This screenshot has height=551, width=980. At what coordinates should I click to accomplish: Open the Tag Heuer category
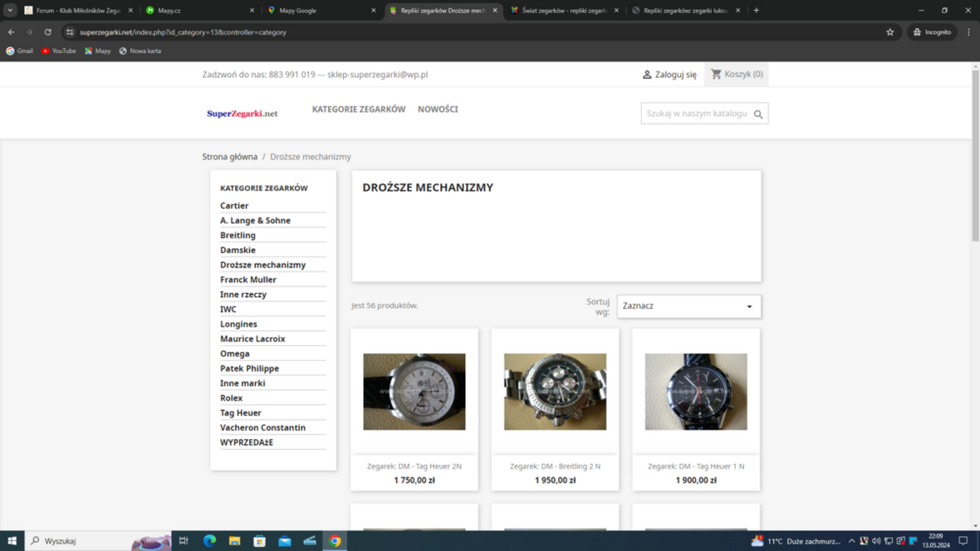click(x=241, y=413)
